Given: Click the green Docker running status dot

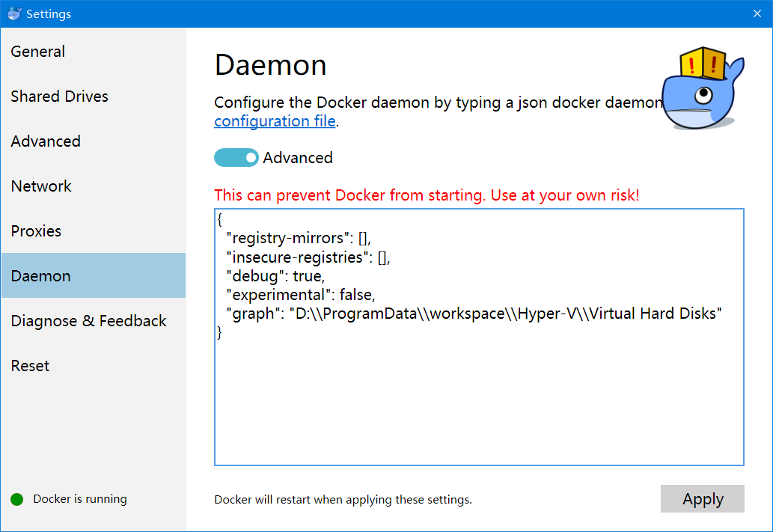Looking at the screenshot, I should (16, 500).
